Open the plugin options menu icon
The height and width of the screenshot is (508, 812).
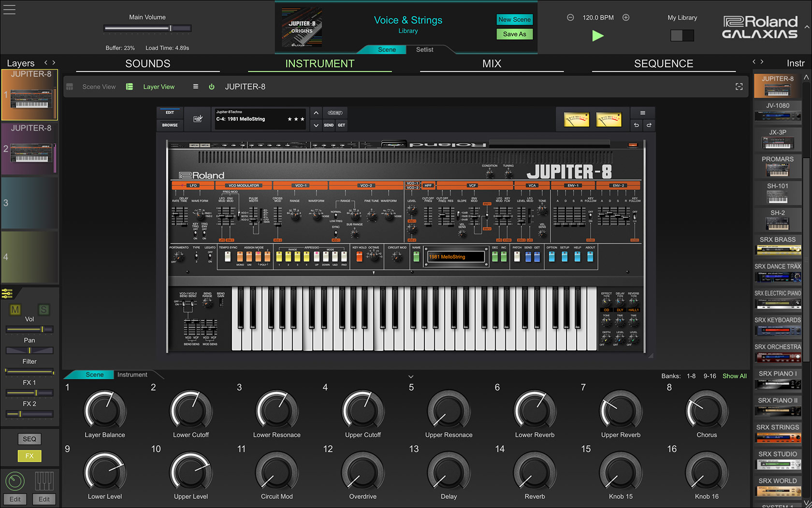coord(642,113)
